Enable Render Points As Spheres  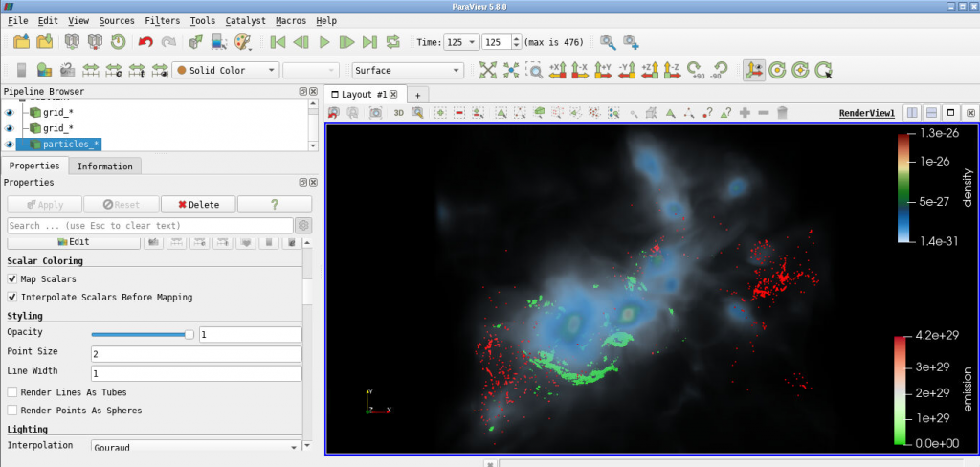tap(12, 411)
